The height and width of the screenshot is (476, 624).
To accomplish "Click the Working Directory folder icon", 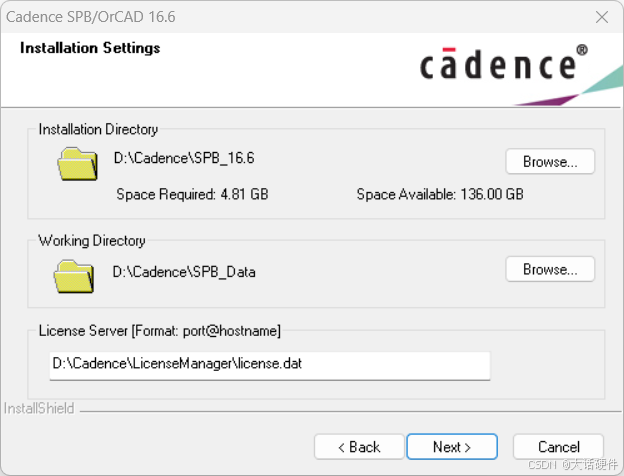I will 74,277.
